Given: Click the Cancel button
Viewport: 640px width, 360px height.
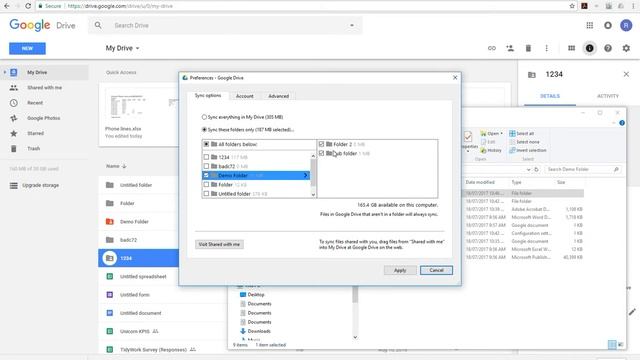Looking at the screenshot, I should click(x=436, y=270).
